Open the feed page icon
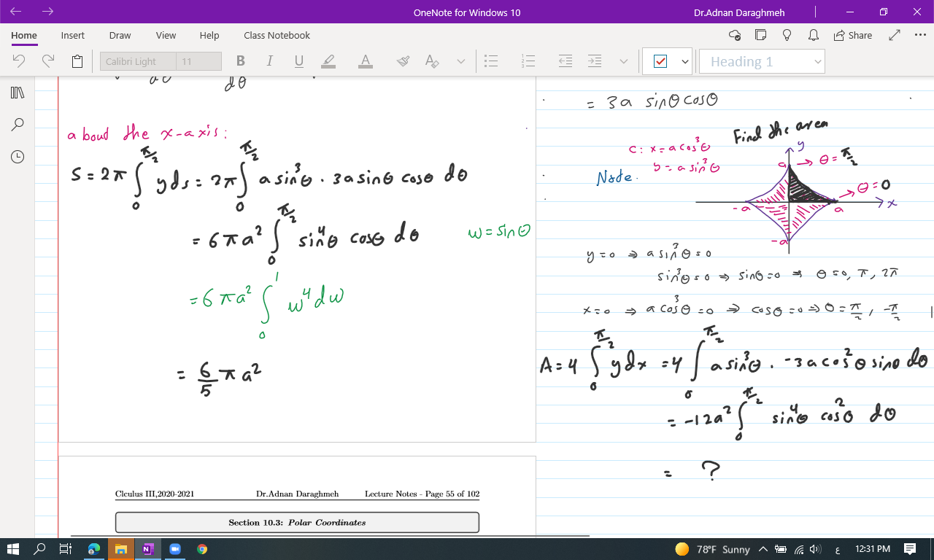The height and width of the screenshot is (560, 934). click(x=760, y=35)
